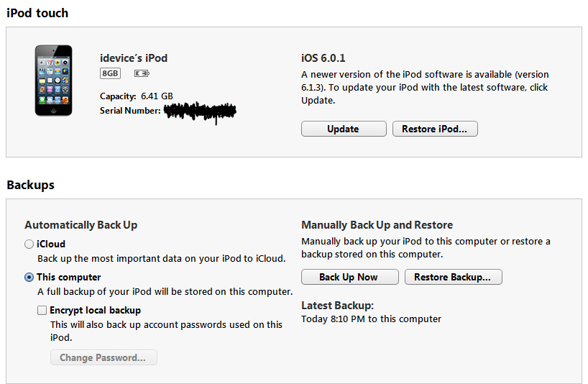Click the Backups section heading
Image resolution: width=588 pixels, height=384 pixels.
coord(30,185)
